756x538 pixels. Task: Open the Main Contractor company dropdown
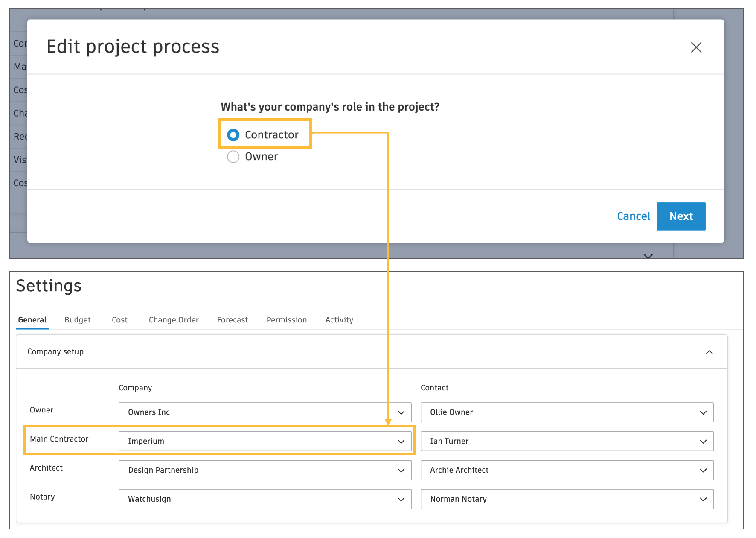click(265, 442)
